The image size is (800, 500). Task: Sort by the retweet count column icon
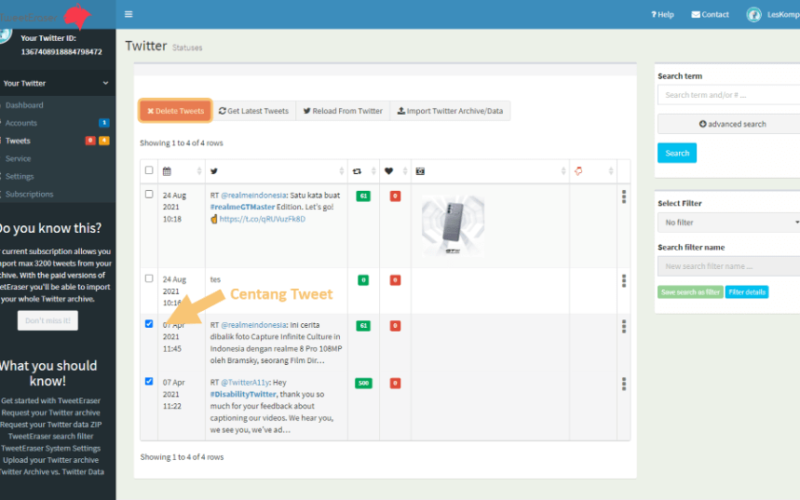click(x=357, y=171)
